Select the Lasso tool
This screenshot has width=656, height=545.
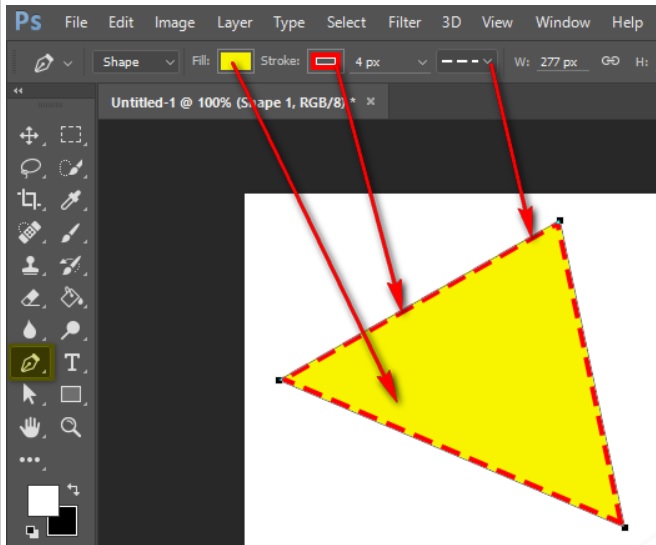pos(30,168)
